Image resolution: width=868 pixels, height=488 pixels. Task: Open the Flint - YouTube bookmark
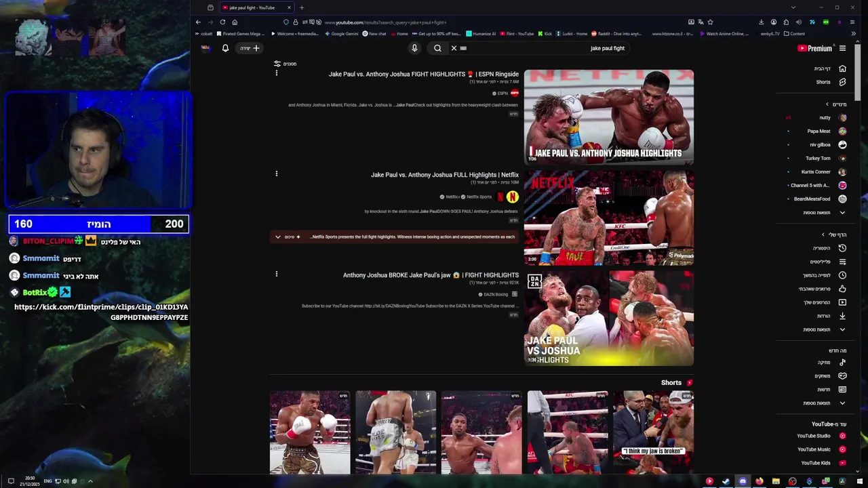[516, 34]
